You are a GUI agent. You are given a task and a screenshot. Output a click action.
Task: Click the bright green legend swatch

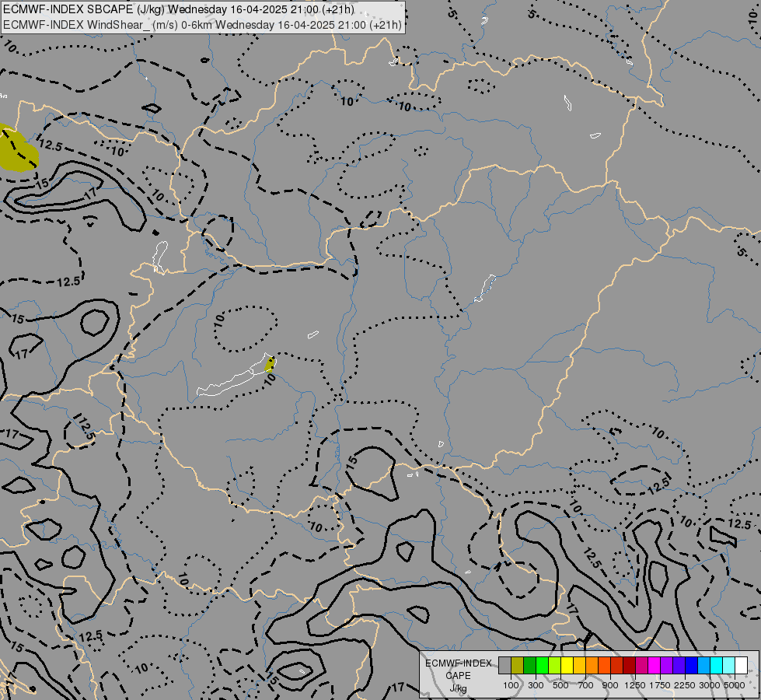542,666
